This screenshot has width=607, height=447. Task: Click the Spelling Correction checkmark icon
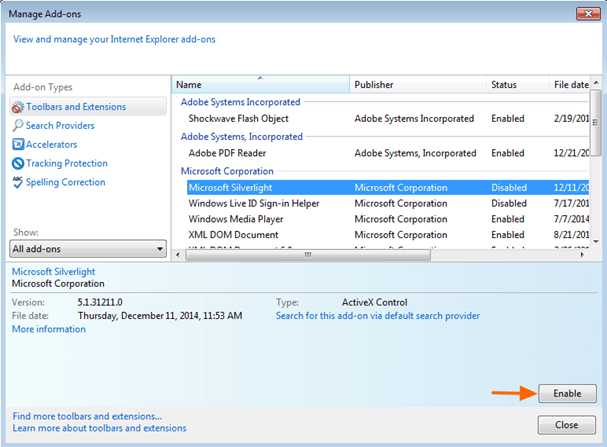pos(18,182)
